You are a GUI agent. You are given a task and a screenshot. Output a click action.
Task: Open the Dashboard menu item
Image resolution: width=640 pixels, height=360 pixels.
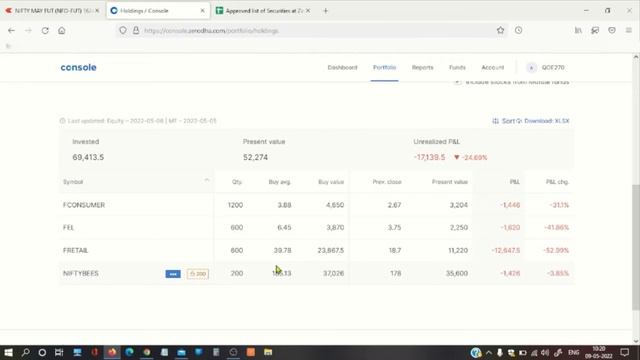point(342,67)
